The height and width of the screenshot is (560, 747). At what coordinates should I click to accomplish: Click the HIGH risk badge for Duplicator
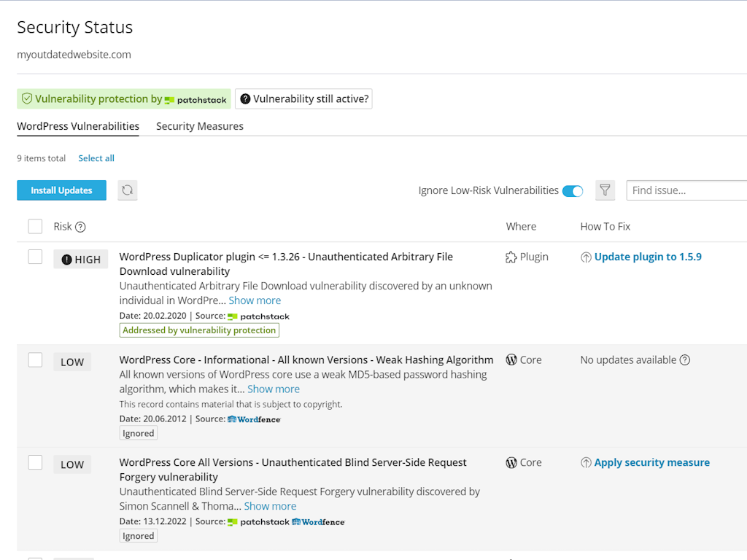(81, 260)
